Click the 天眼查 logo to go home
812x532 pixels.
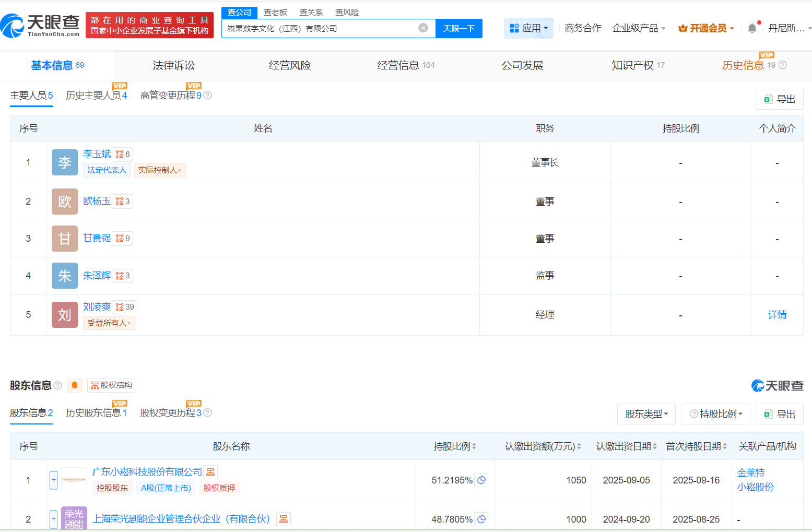tap(41, 25)
